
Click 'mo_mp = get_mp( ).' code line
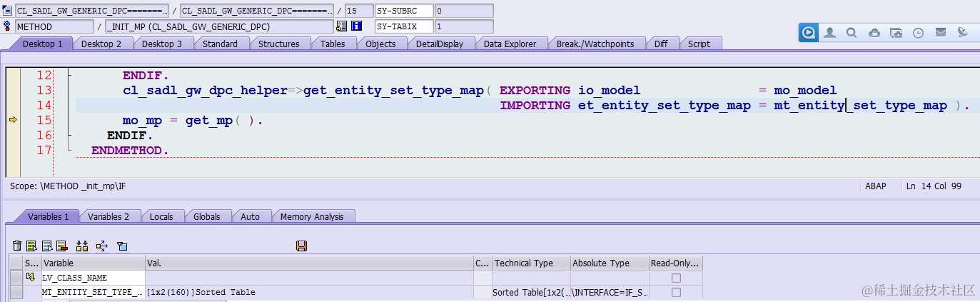(x=193, y=121)
